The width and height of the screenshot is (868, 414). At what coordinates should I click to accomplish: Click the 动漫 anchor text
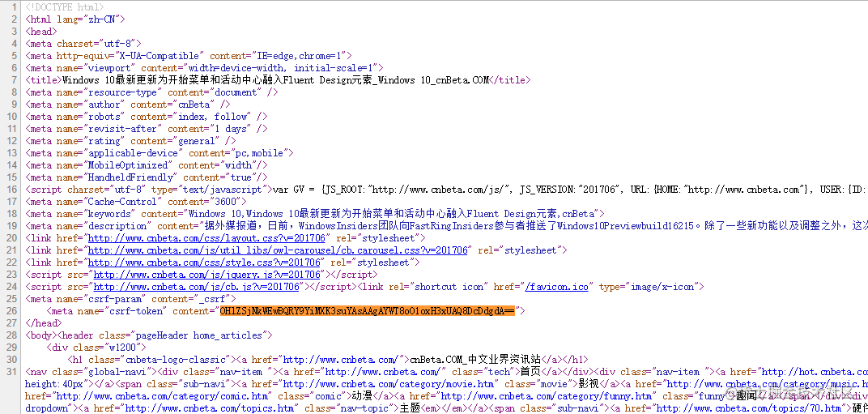[x=363, y=397]
